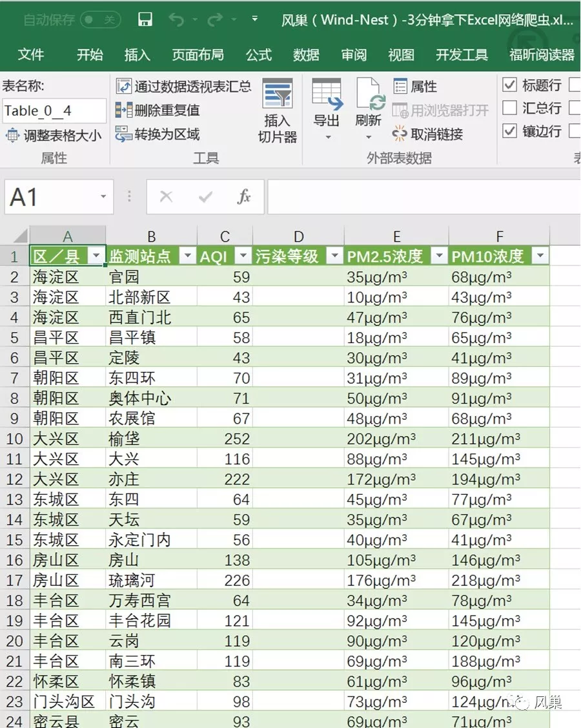This screenshot has width=581, height=728.
Task: Expand the Name Box dropdown arrow
Action: [x=103, y=196]
